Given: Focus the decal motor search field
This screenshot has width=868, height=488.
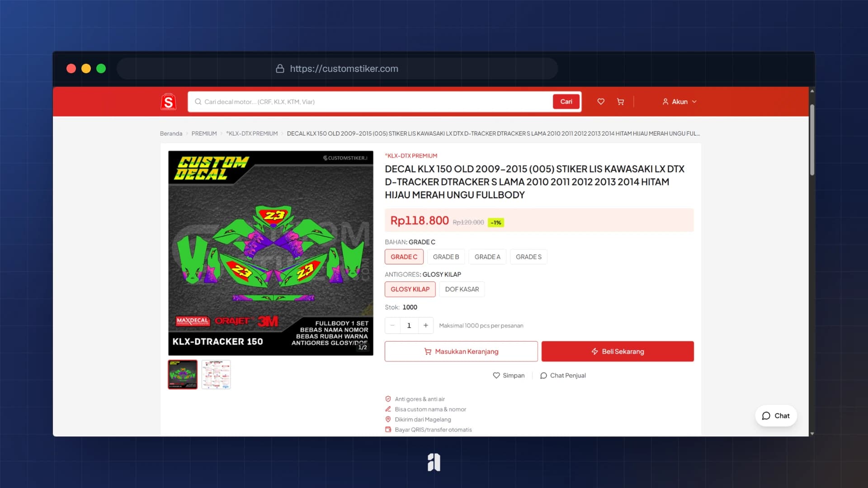Looking at the screenshot, I should click(371, 102).
